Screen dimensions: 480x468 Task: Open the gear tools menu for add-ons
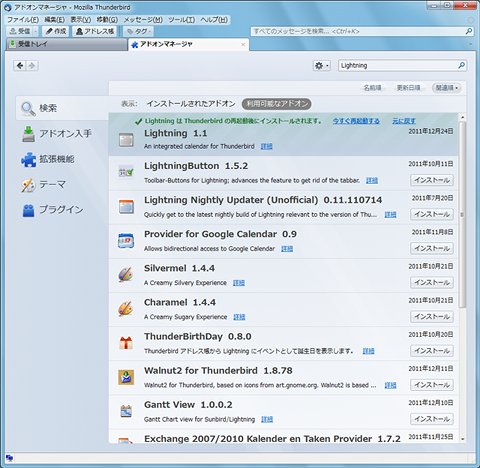coord(321,66)
